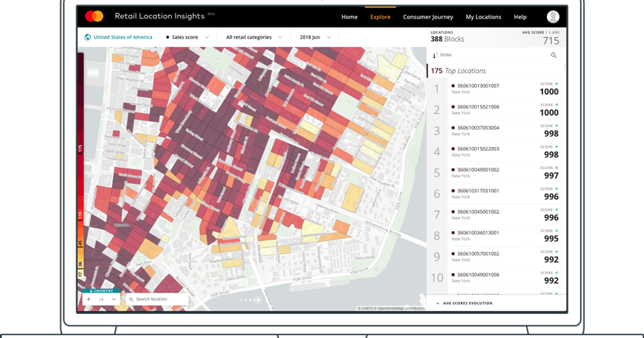Click the 17 segment of the legend bar
The width and height of the screenshot is (644, 338).
click(x=80, y=274)
